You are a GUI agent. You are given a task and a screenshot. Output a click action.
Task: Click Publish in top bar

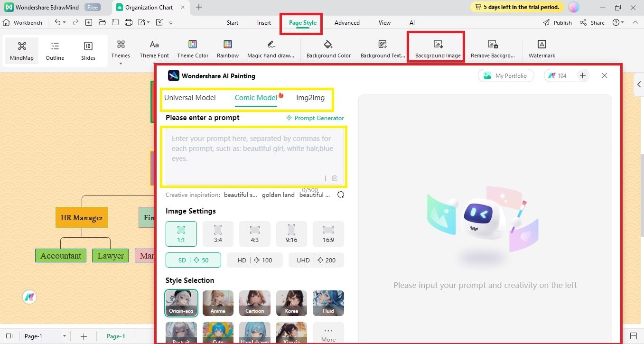tap(558, 23)
